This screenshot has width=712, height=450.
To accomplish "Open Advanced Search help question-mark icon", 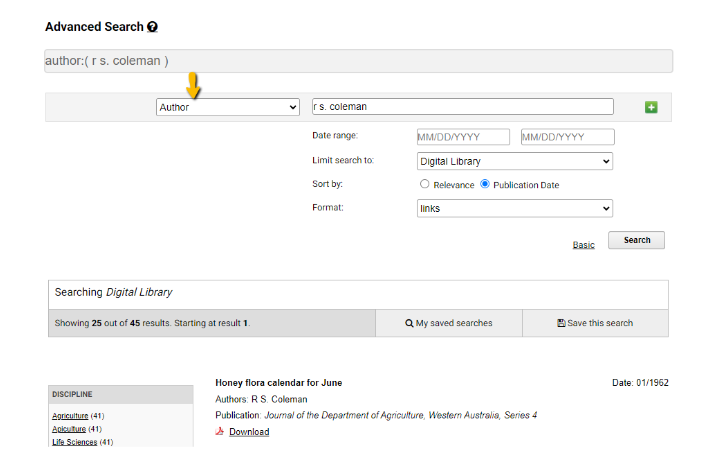I will (152, 27).
